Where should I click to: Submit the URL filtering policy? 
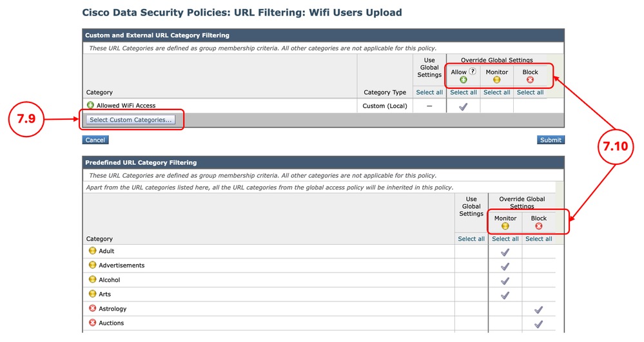[551, 140]
